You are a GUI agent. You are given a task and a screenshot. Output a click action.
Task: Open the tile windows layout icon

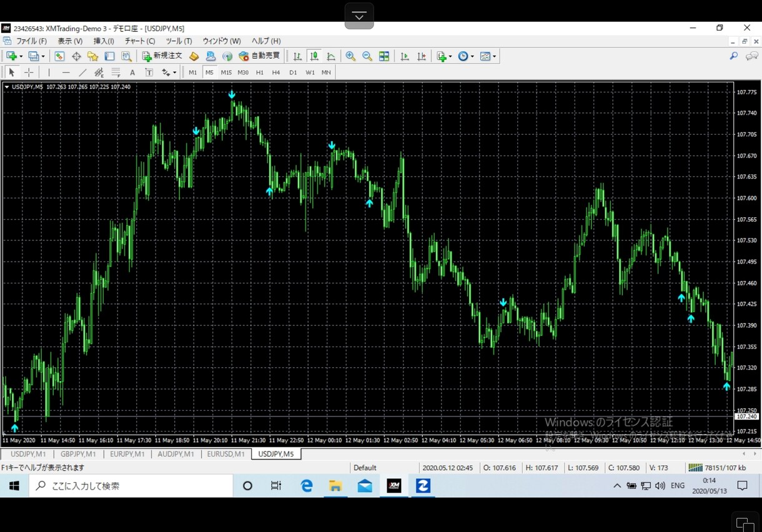click(x=384, y=56)
